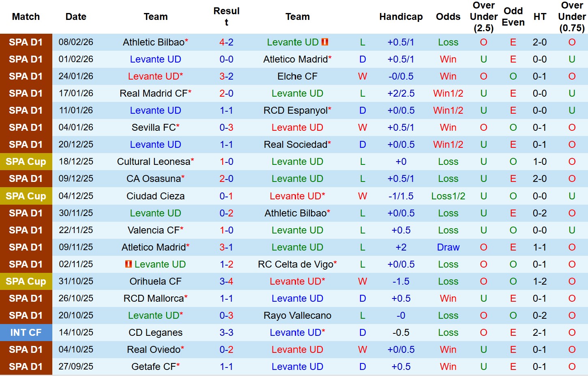Click the Match column header
Screen dimensions: 588x376
(x=26, y=17)
